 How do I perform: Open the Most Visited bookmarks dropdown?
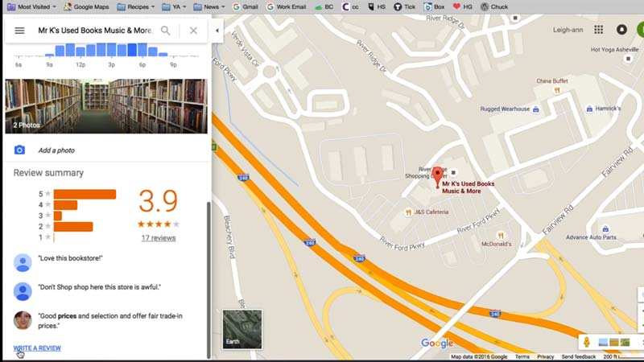tap(31, 6)
